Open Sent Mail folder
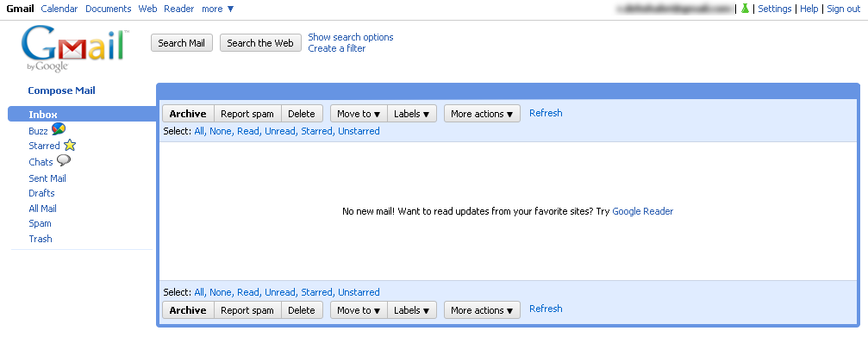Screen dimensions: 868x337 click(47, 178)
